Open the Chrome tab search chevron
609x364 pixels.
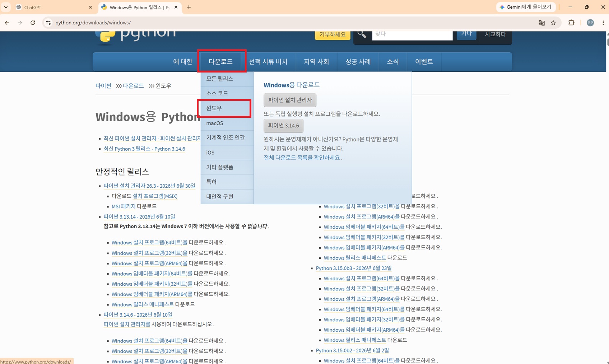point(6,7)
